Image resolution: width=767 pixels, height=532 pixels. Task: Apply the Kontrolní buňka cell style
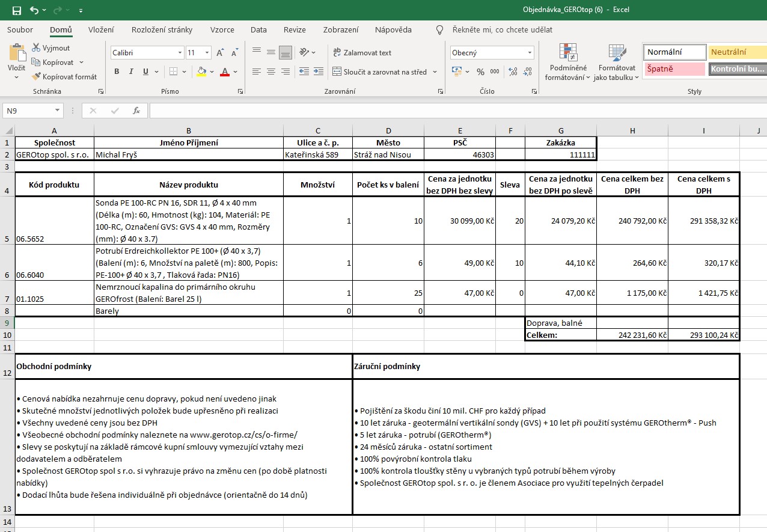click(x=738, y=69)
